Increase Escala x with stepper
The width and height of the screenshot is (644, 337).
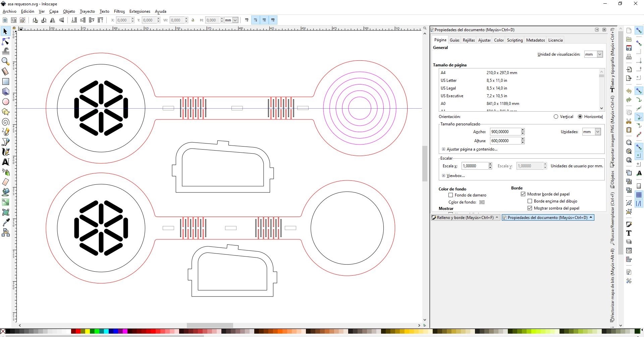(x=490, y=164)
